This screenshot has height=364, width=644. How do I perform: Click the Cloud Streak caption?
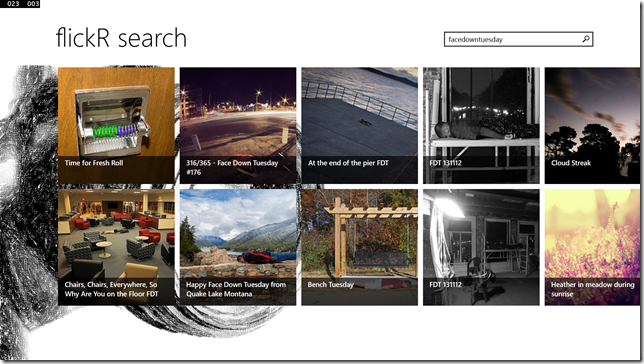pos(571,163)
